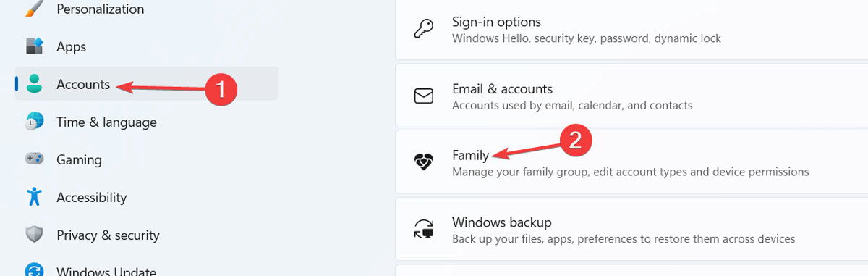Click the Windows backup icon

pos(423,230)
